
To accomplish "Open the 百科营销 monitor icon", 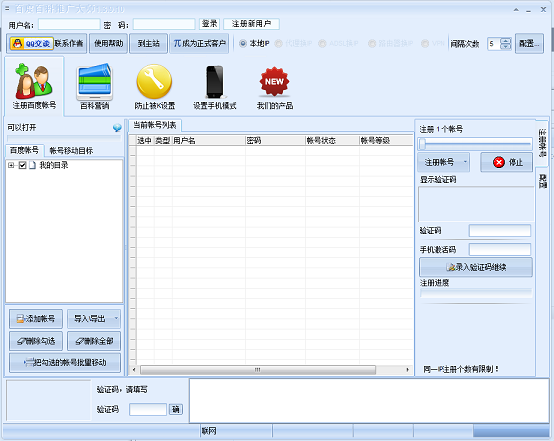I will coord(94,82).
